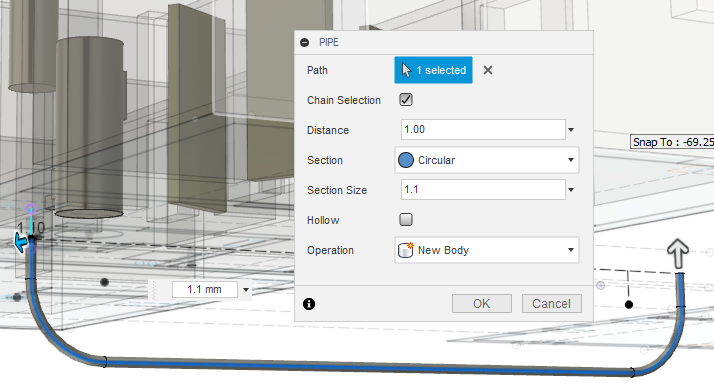Open the Distance field dropdown arrow
Image resolution: width=714 pixels, height=392 pixels.
coord(571,130)
